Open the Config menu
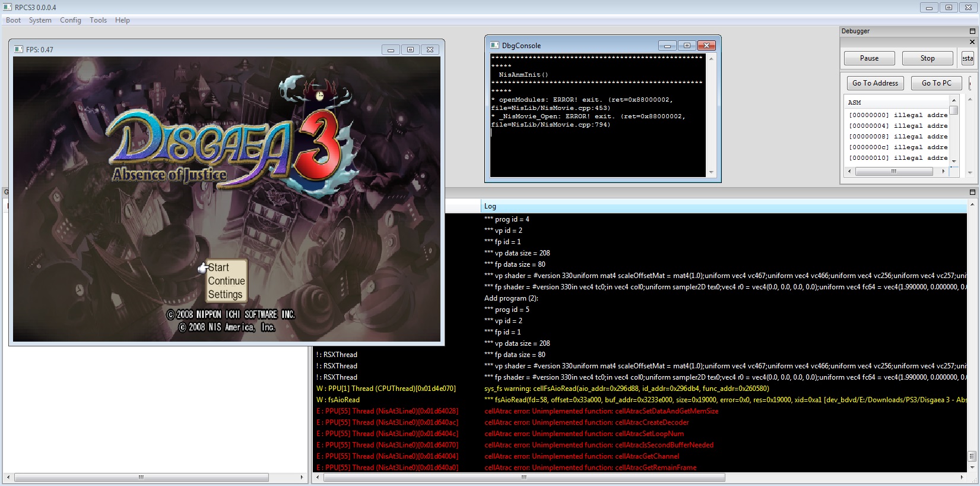This screenshot has width=980, height=486. [70, 20]
